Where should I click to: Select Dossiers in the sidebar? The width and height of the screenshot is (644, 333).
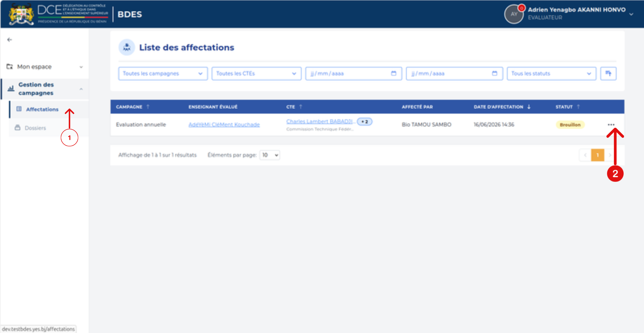coord(35,128)
